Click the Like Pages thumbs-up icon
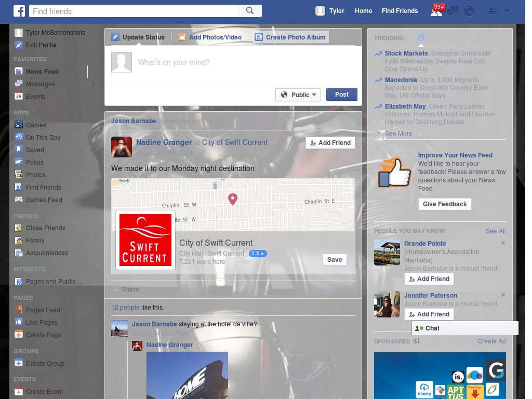This screenshot has height=399, width=532. tap(19, 322)
